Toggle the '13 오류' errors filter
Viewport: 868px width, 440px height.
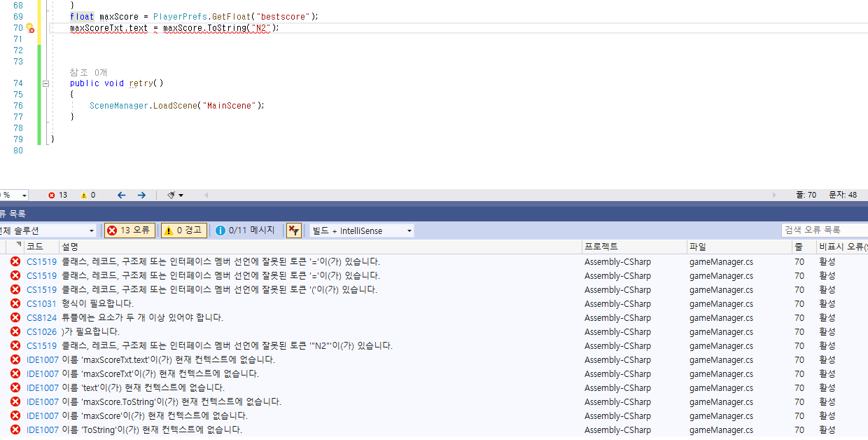coord(129,231)
